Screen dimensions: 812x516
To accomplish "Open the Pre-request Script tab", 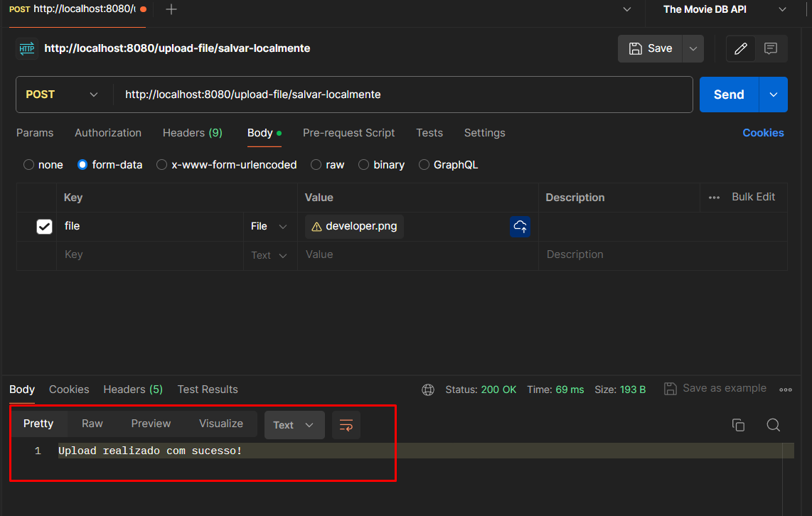I will (348, 133).
